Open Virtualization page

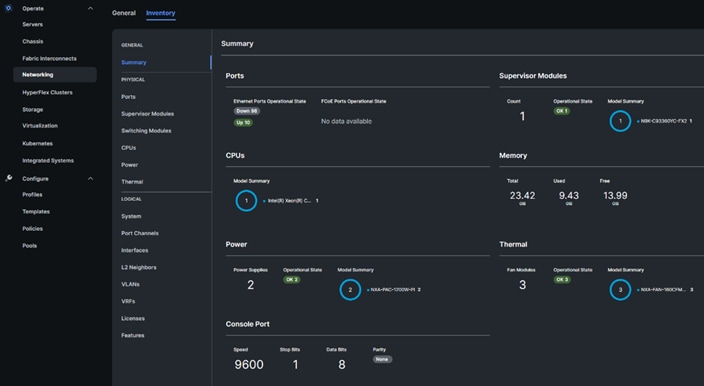coord(40,126)
